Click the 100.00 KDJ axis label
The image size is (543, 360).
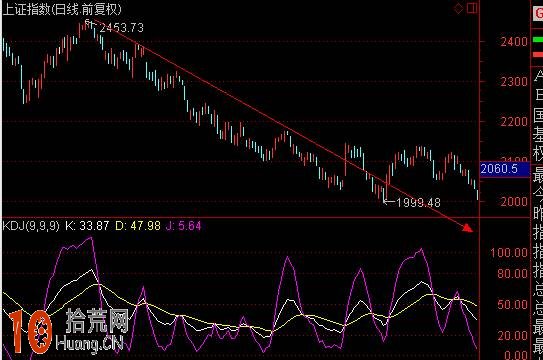pyautogui.click(x=509, y=252)
